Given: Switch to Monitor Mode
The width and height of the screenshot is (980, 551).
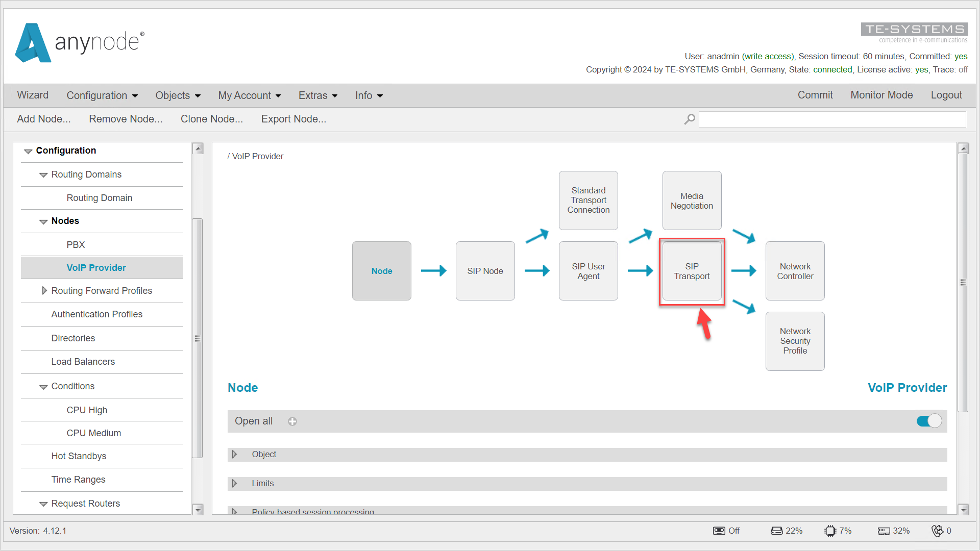Looking at the screenshot, I should click(x=881, y=95).
